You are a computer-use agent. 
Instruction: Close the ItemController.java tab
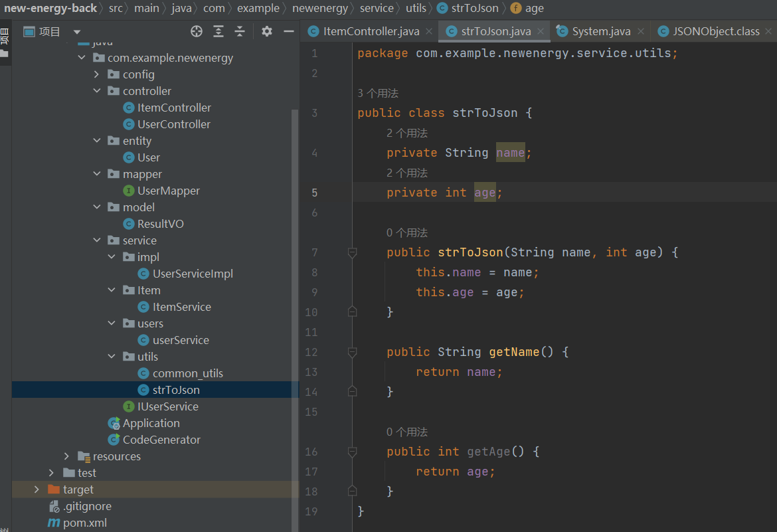coord(429,31)
